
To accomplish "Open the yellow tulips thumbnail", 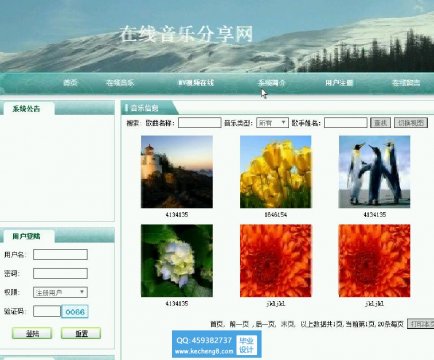I will (276, 172).
